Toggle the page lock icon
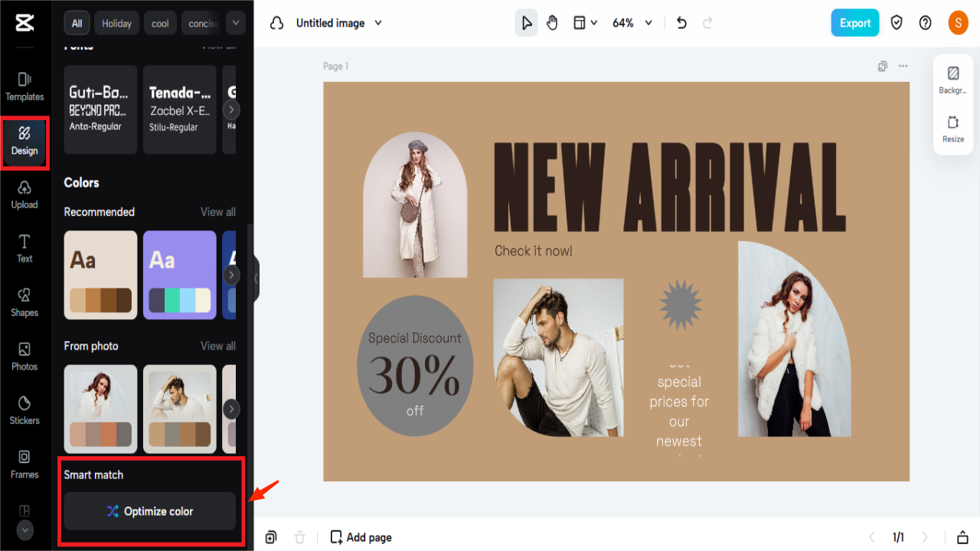 pyautogui.click(x=962, y=537)
